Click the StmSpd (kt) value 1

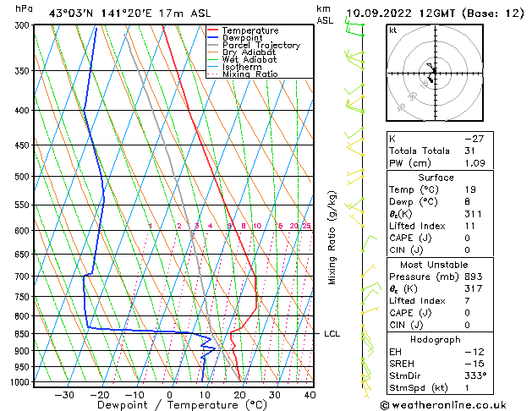click(x=467, y=388)
